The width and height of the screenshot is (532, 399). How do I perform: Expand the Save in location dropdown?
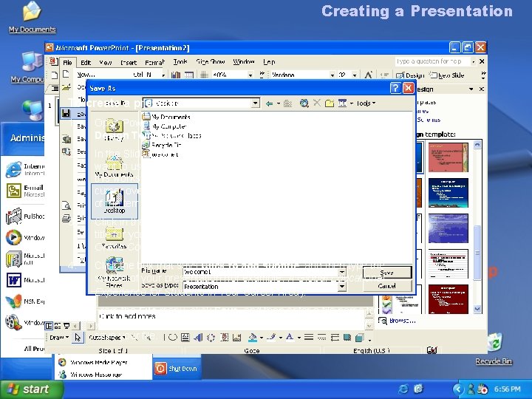(x=255, y=103)
